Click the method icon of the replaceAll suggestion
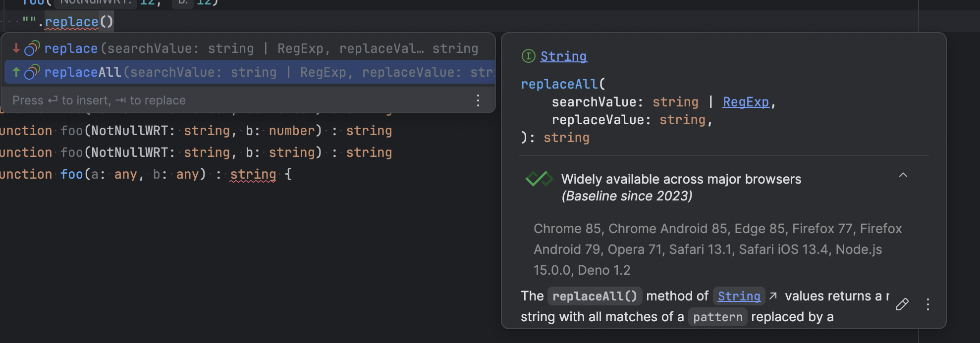This screenshot has width=980, height=343. click(32, 72)
